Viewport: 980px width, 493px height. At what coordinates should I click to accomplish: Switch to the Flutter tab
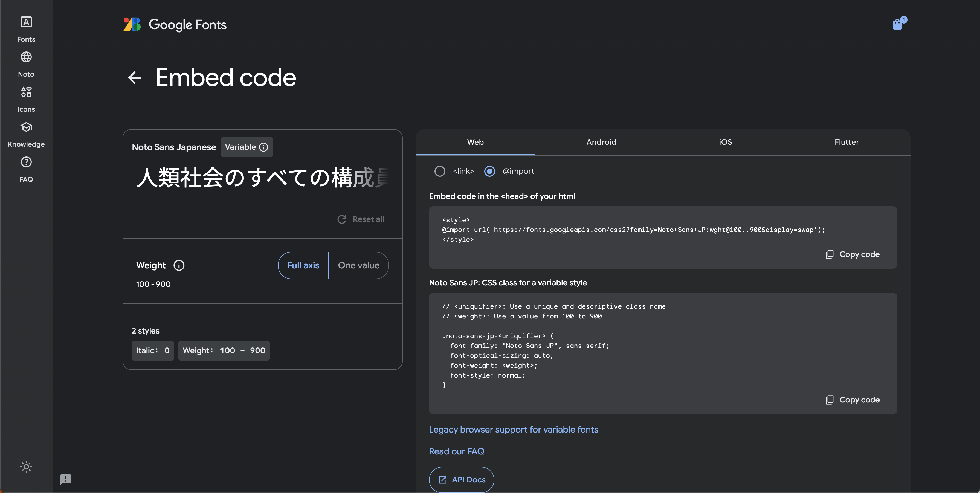click(x=846, y=142)
